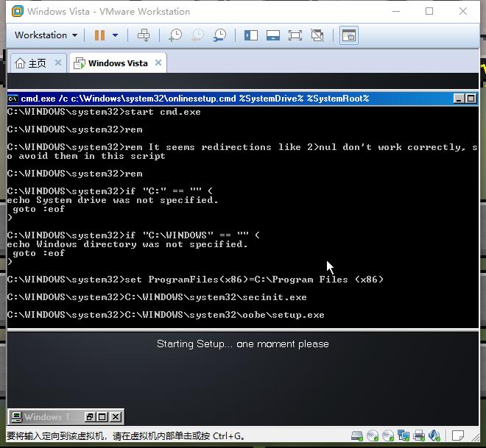The width and height of the screenshot is (486, 448).
Task: Click the 'set ProgramFiles(x86)' command line
Action: [195, 280]
